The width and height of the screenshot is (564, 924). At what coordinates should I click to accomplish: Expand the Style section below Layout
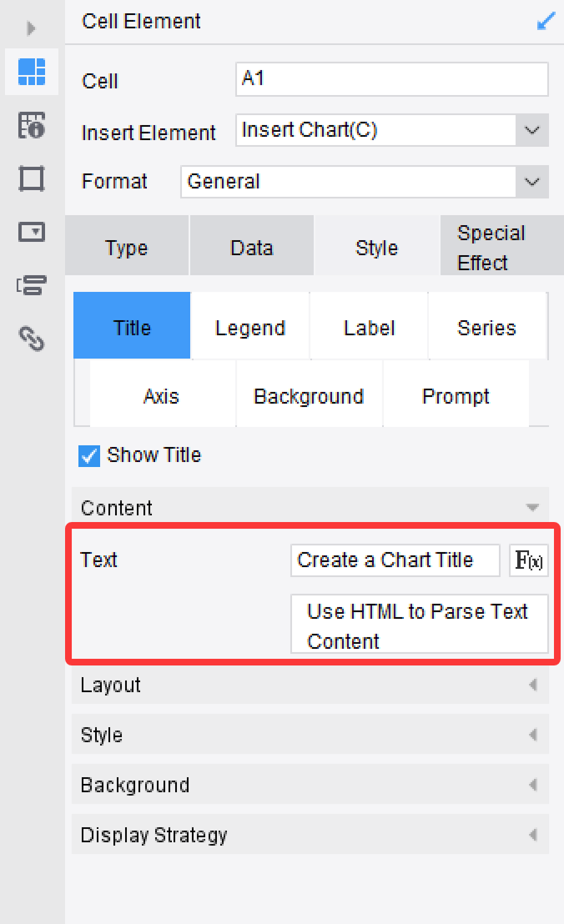(x=310, y=734)
